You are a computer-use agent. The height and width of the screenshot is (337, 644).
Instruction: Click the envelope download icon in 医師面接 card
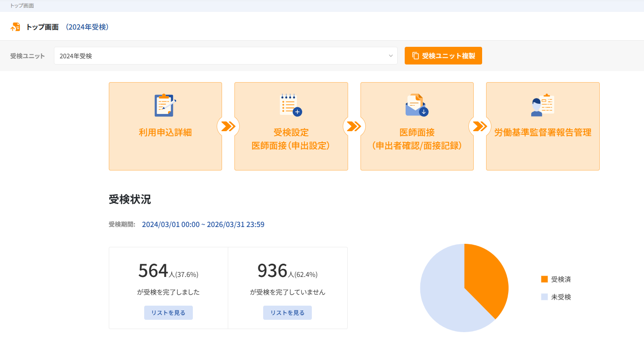click(417, 105)
